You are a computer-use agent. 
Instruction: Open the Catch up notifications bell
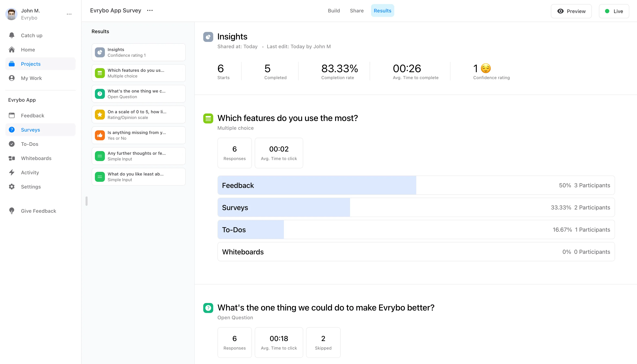(12, 35)
